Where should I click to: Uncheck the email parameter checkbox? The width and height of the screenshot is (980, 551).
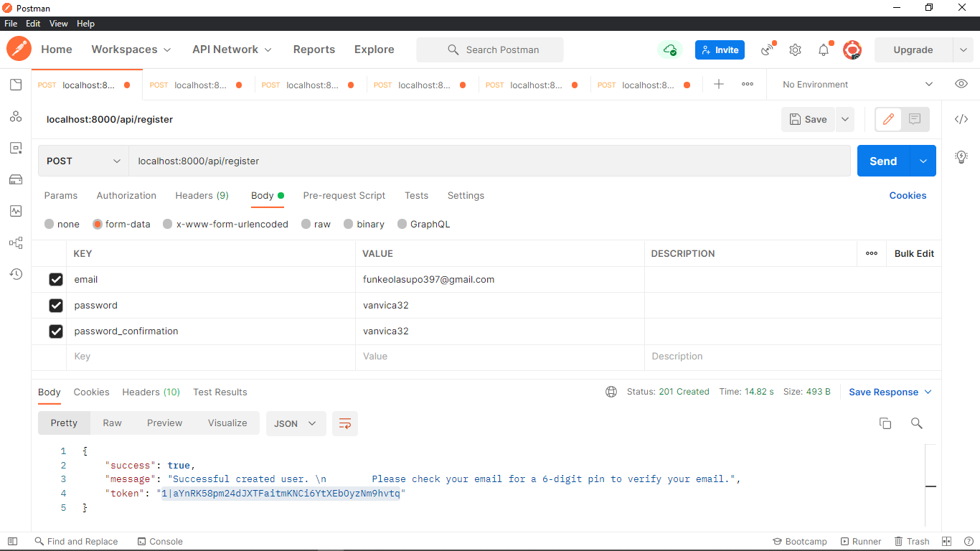56,280
